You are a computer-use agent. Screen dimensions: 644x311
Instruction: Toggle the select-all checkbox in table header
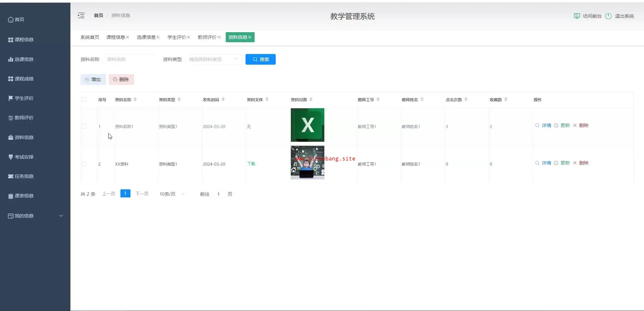pos(84,100)
